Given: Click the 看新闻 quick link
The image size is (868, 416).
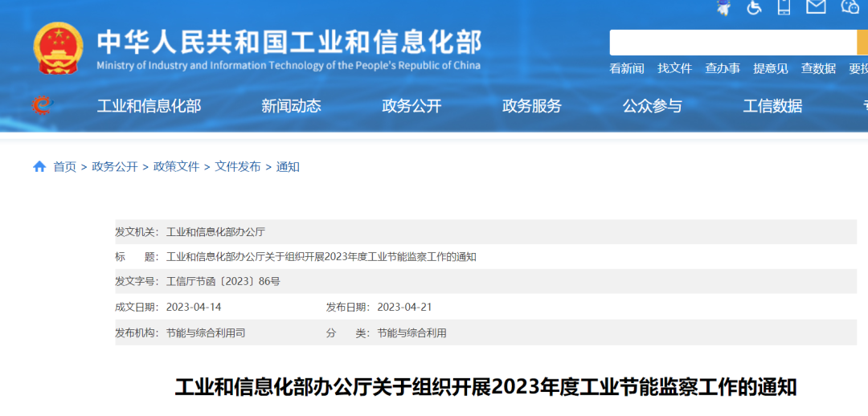Looking at the screenshot, I should (x=627, y=68).
